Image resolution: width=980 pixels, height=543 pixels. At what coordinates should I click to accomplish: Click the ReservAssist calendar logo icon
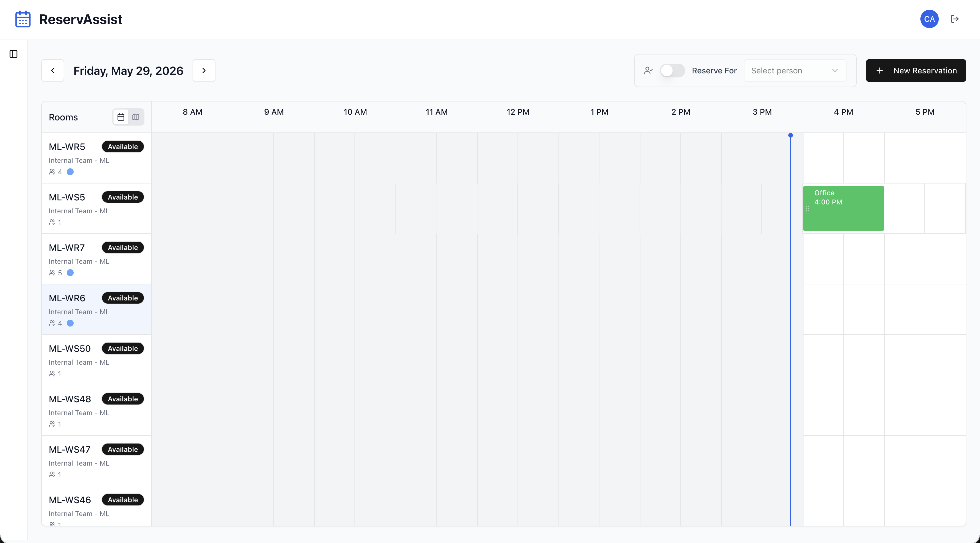point(23,19)
